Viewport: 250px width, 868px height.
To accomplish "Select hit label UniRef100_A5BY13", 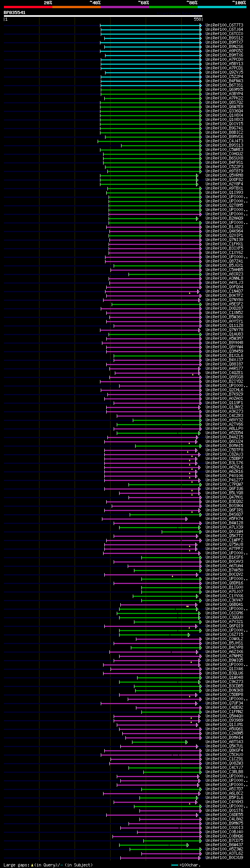I will (x=224, y=64).
